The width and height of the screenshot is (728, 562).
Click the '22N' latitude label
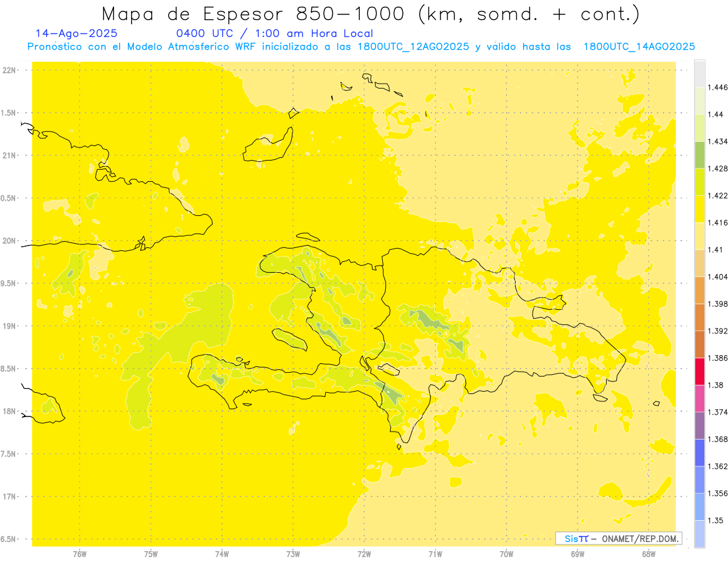pyautogui.click(x=10, y=70)
